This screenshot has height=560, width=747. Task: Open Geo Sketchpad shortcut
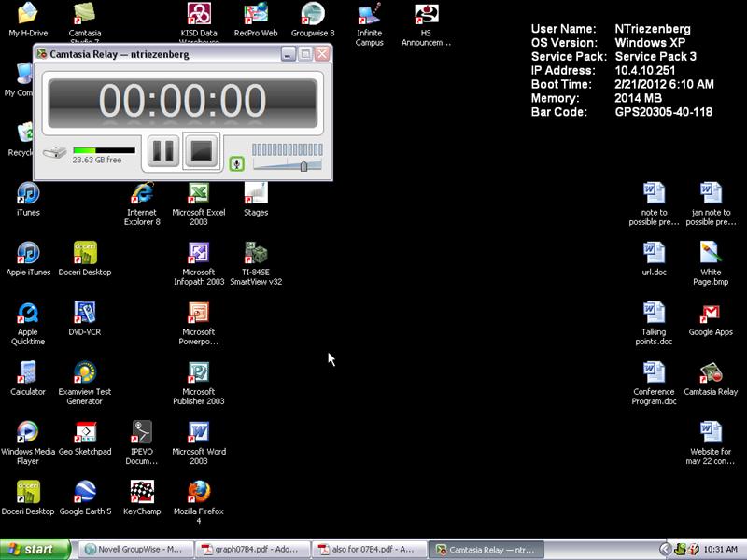[x=85, y=438]
